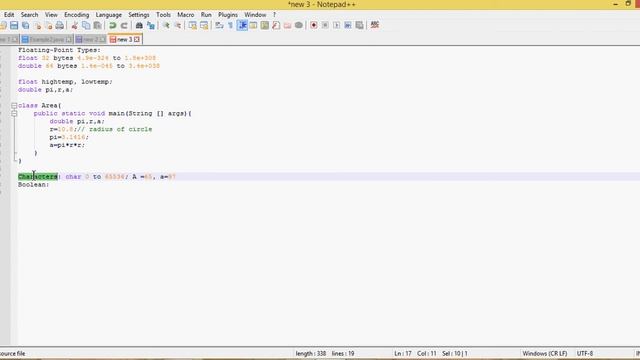Click the 'Ln : 17' status bar entry
The height and width of the screenshot is (360, 640).
pyautogui.click(x=403, y=353)
